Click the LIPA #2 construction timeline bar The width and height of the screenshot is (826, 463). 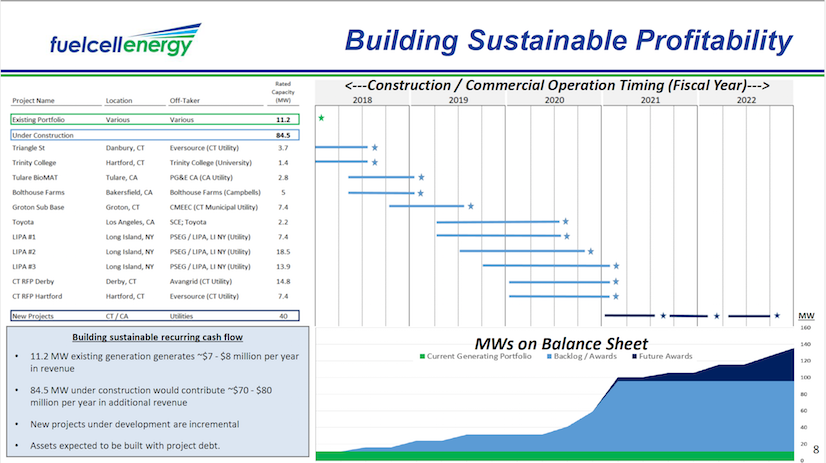pyautogui.click(x=522, y=251)
